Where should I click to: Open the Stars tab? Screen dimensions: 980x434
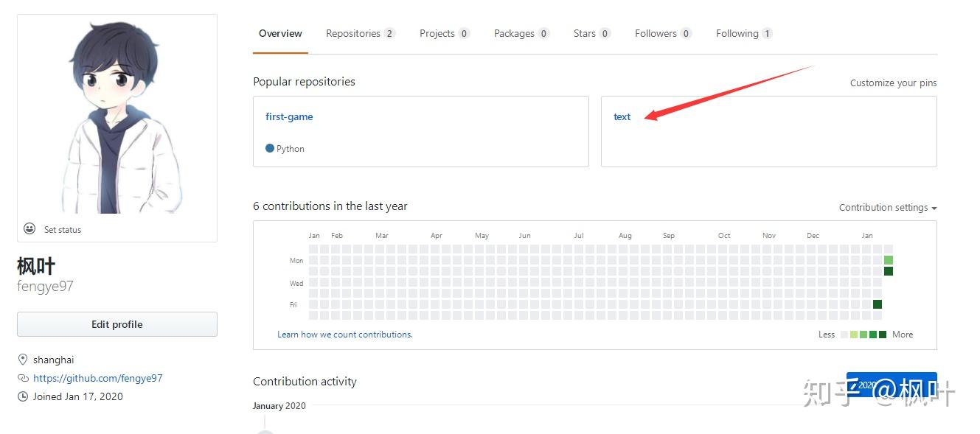591,34
